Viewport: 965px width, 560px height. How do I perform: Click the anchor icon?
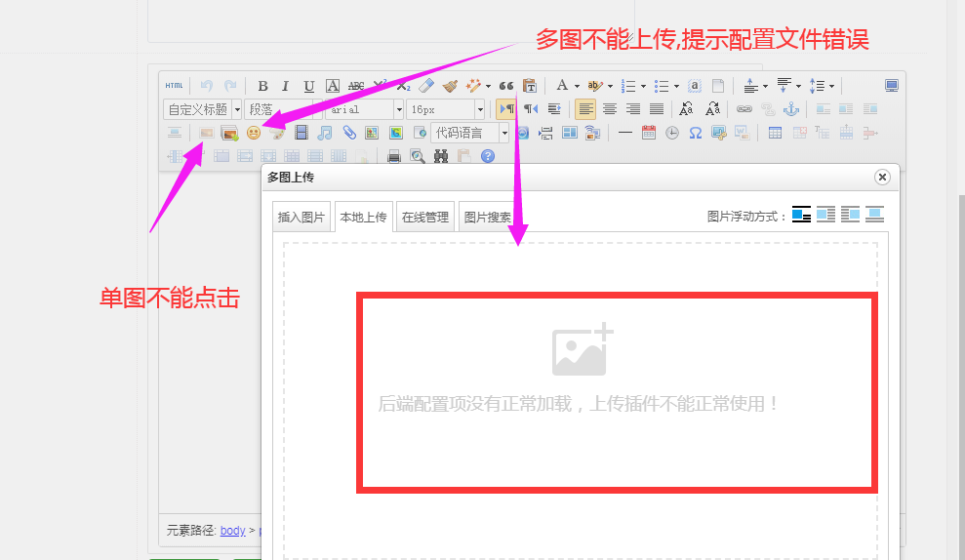coord(791,109)
